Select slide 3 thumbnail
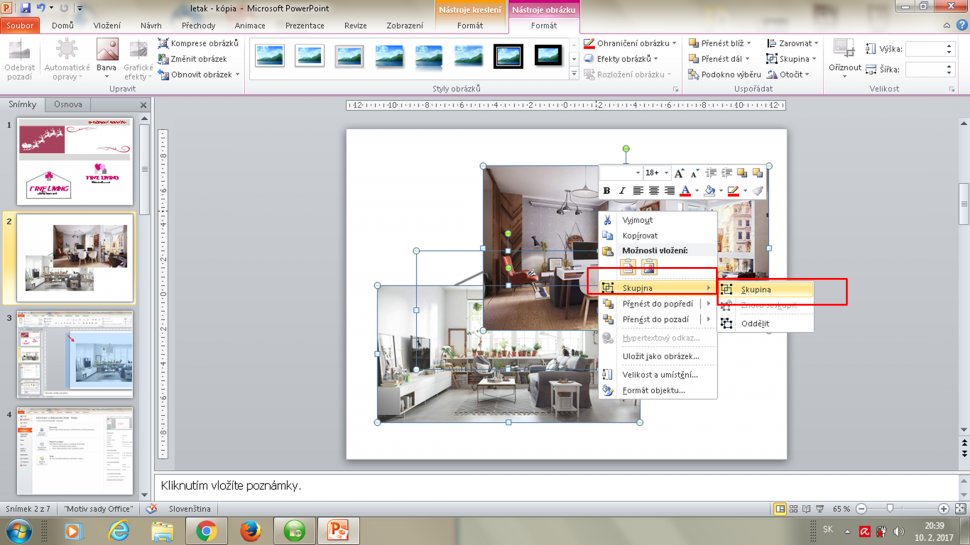This screenshot has width=970, height=545. point(75,354)
